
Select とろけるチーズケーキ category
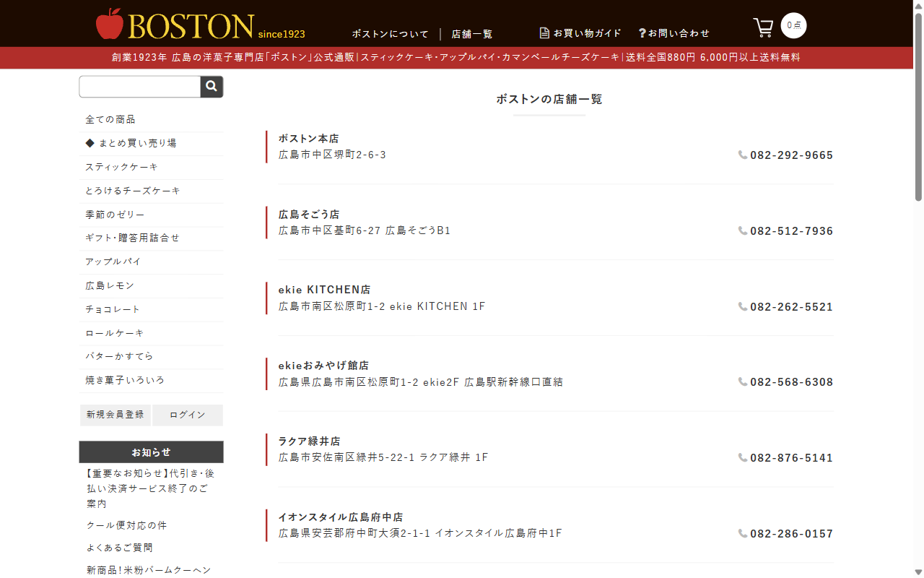(151, 191)
